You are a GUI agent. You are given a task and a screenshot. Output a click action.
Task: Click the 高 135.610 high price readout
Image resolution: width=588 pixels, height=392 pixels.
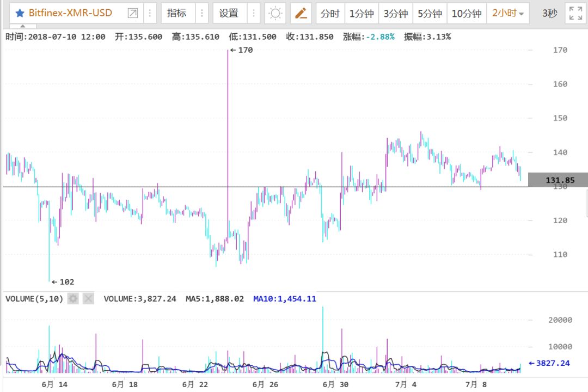point(195,37)
